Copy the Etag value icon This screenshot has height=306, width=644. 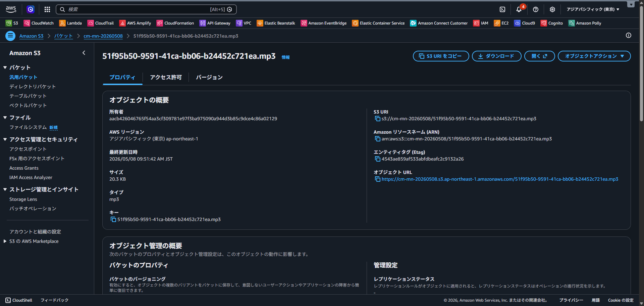point(377,159)
